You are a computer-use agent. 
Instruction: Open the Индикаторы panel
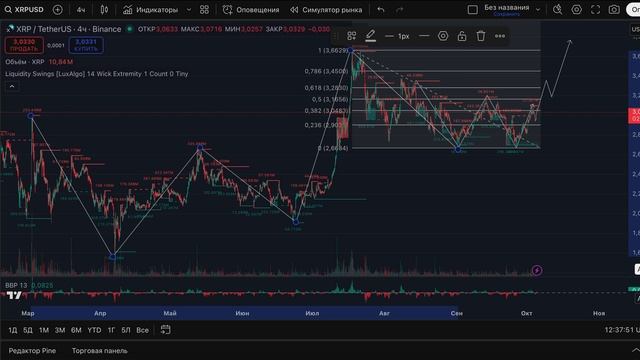(151, 10)
